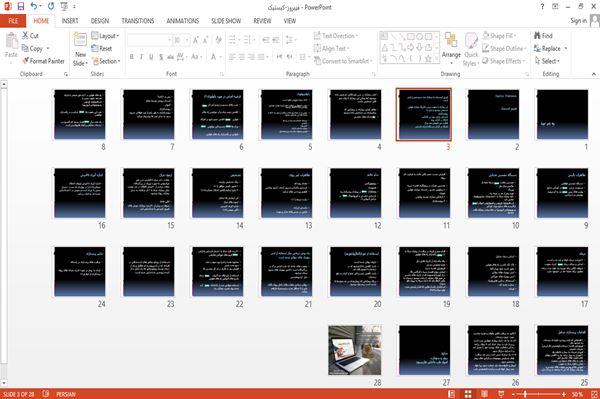Click the Sign in link
This screenshot has width=600, height=399.
578,21
